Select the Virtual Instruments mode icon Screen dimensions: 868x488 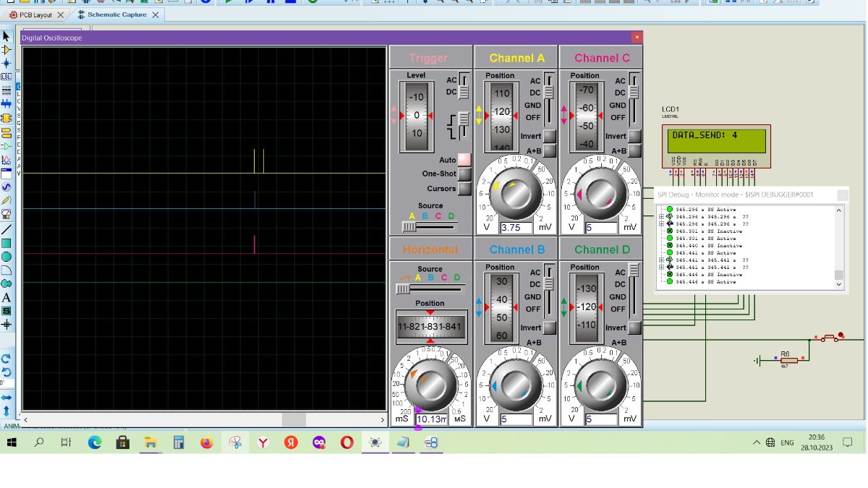coord(7,214)
